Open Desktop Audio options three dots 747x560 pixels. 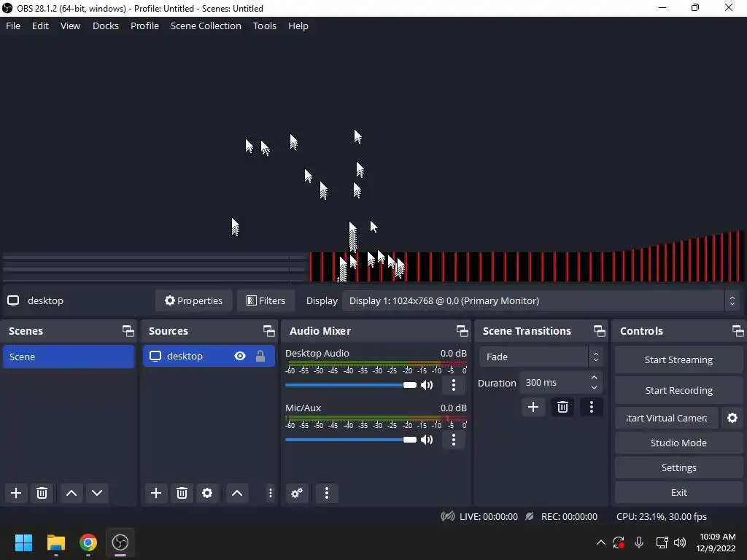[x=454, y=385]
